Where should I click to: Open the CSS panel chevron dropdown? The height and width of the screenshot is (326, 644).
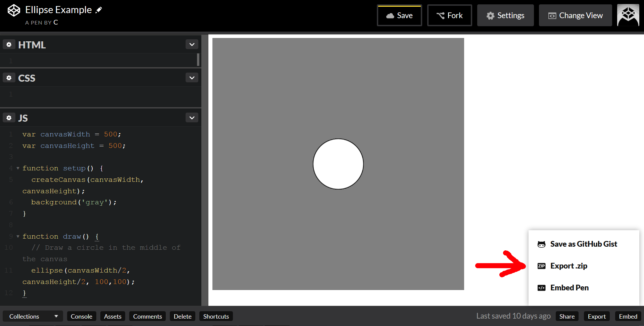tap(192, 78)
